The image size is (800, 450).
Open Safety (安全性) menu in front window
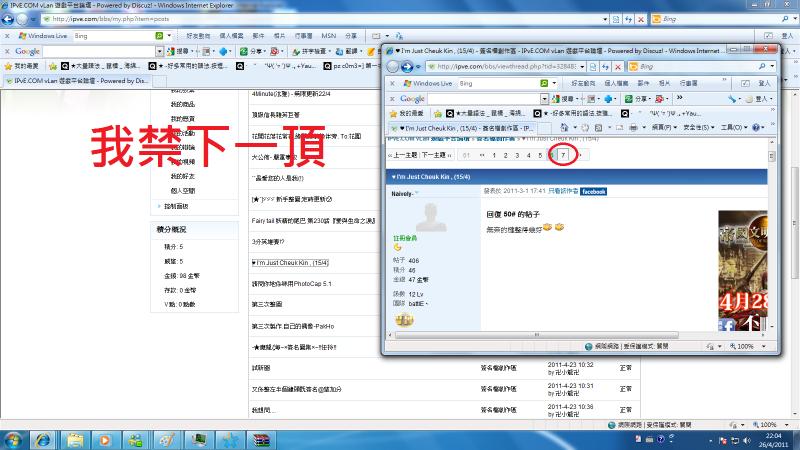pyautogui.click(x=698, y=128)
